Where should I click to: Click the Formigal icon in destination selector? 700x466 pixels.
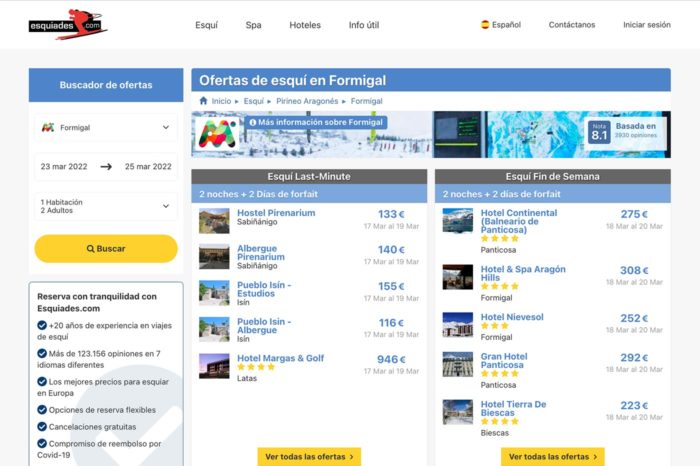coord(48,128)
